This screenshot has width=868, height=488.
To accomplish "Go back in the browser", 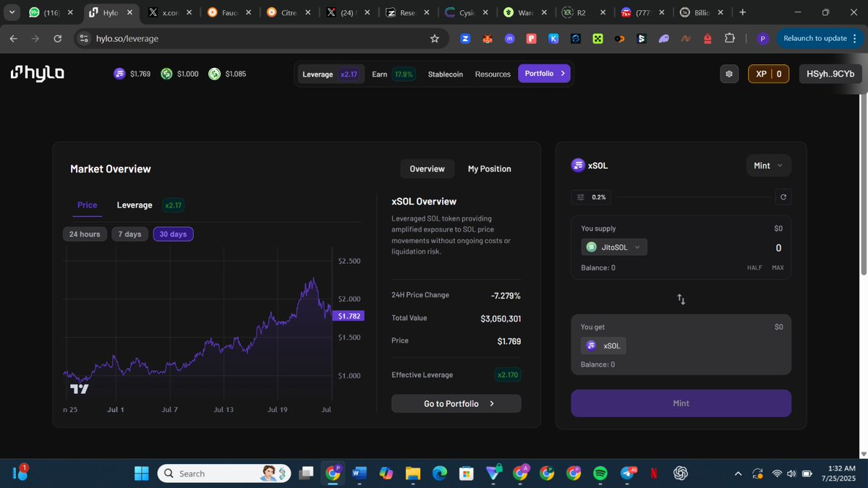I will tap(13, 38).
